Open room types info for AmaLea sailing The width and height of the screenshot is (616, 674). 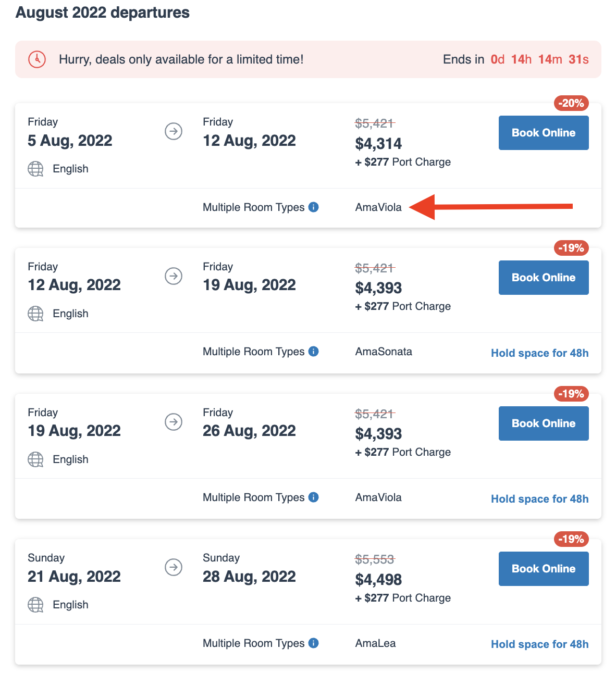pyautogui.click(x=314, y=643)
